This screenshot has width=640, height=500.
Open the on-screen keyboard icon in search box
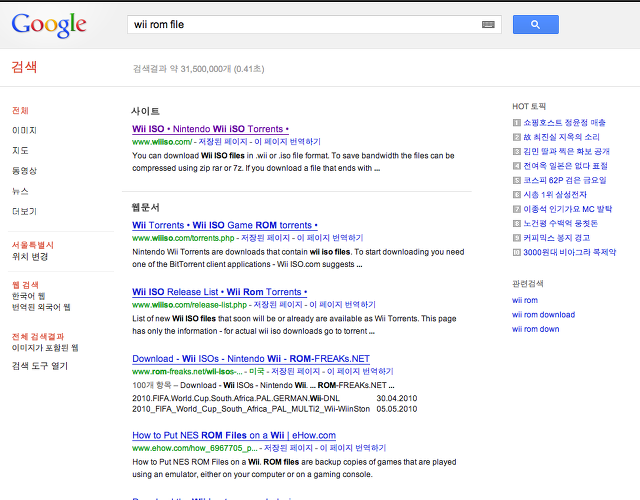[488, 24]
